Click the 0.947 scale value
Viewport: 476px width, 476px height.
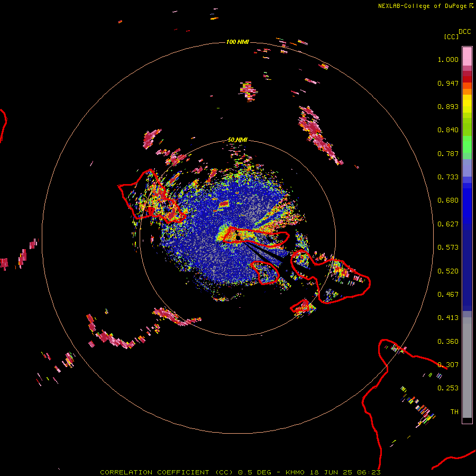click(x=448, y=83)
